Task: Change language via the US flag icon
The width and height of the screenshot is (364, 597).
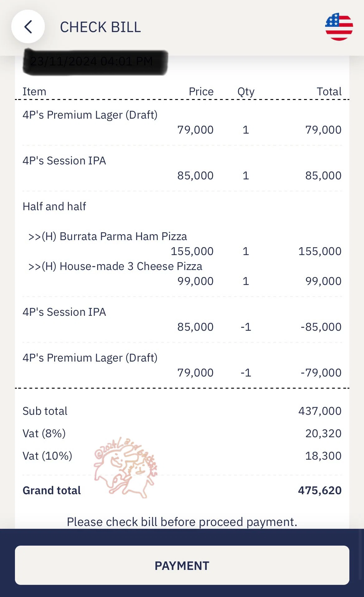Action: coord(339,27)
